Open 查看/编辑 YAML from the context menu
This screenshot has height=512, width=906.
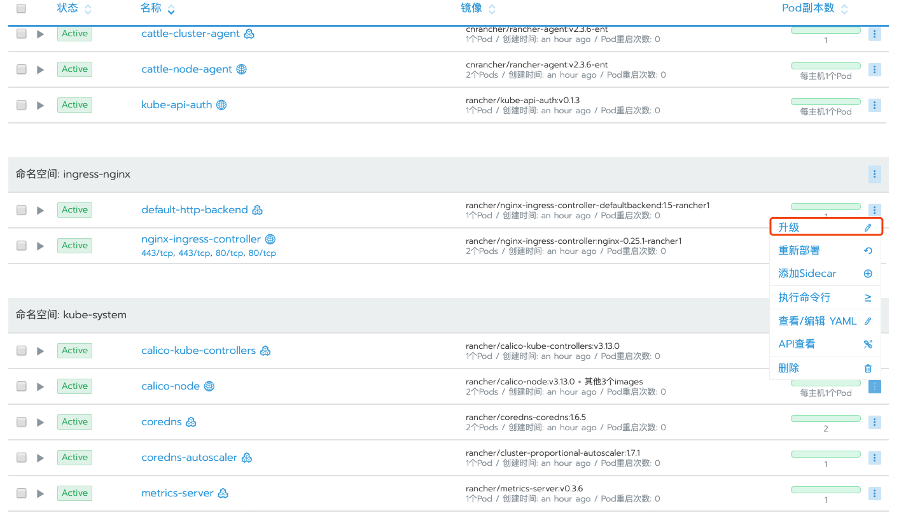(826, 321)
